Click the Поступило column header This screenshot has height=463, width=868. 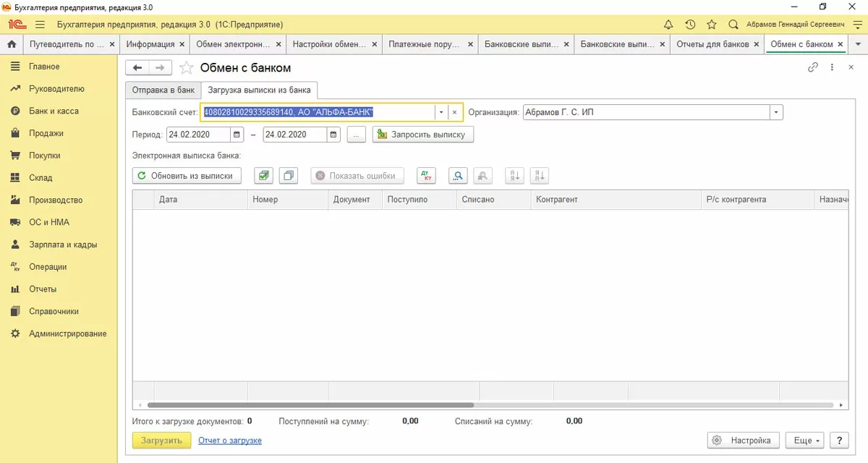[x=419, y=199]
